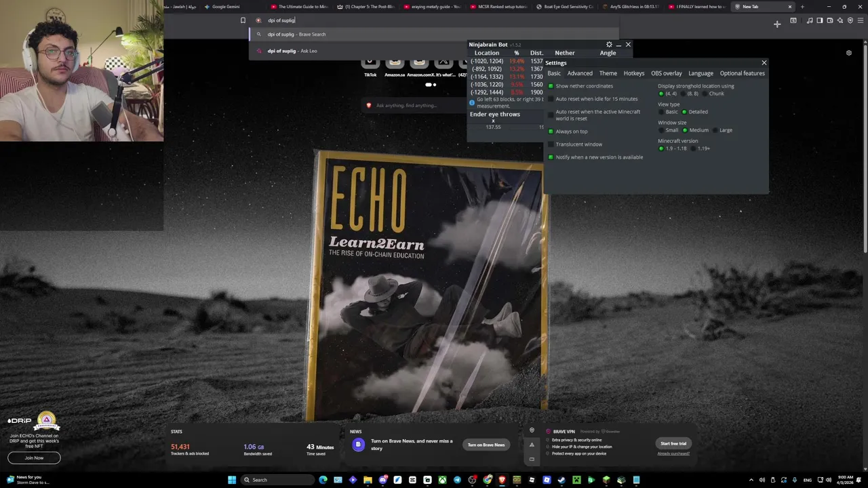The height and width of the screenshot is (488, 868).
Task: Show hidden system tray icons
Action: coord(751,480)
